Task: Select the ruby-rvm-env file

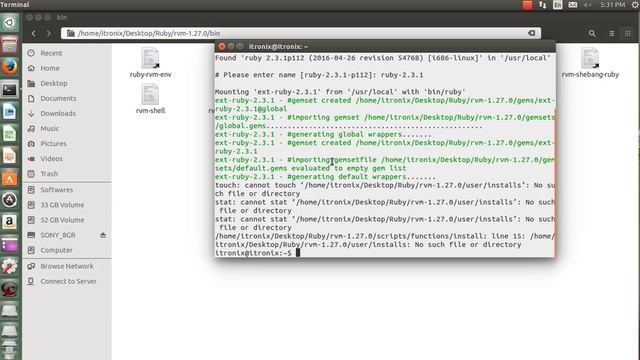Action: tap(150, 62)
